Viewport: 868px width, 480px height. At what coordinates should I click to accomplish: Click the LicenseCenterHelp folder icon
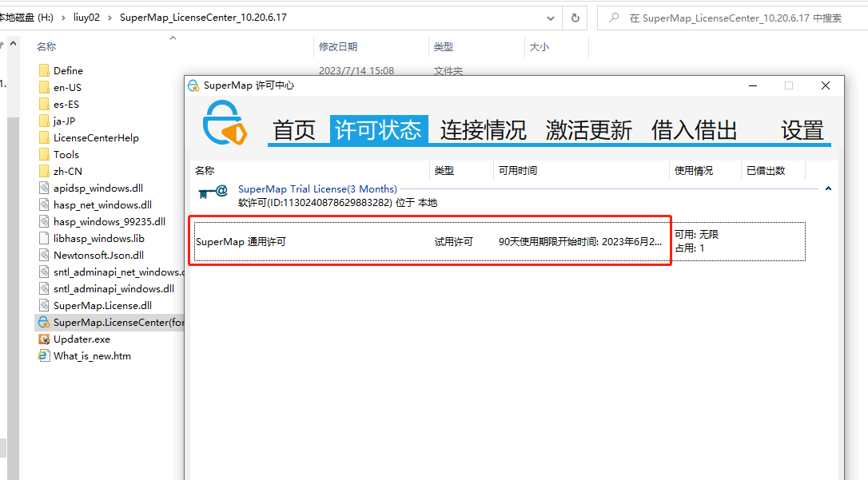coord(44,137)
